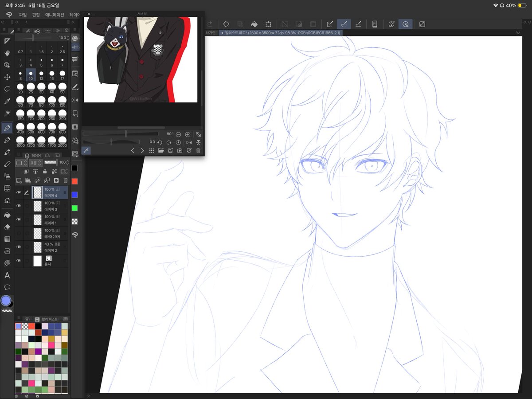Select brush size 10 preset

tap(31, 74)
